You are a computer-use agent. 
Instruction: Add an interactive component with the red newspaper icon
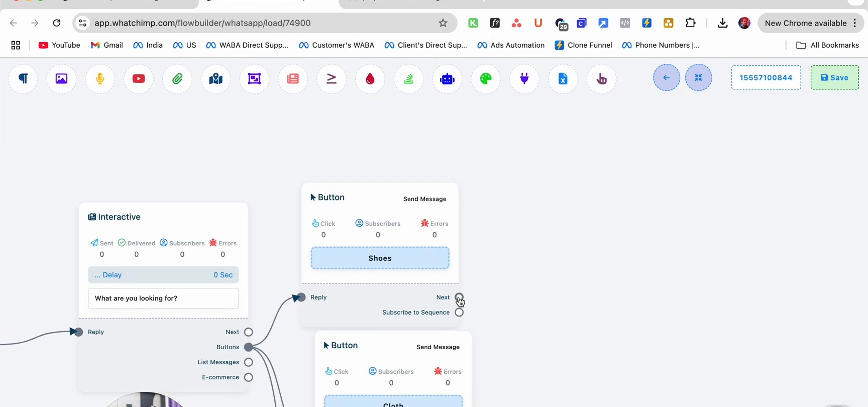[x=293, y=78]
